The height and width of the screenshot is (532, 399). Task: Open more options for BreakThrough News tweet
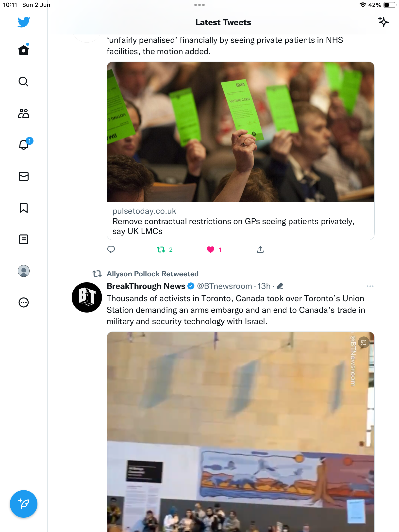pyautogui.click(x=370, y=286)
